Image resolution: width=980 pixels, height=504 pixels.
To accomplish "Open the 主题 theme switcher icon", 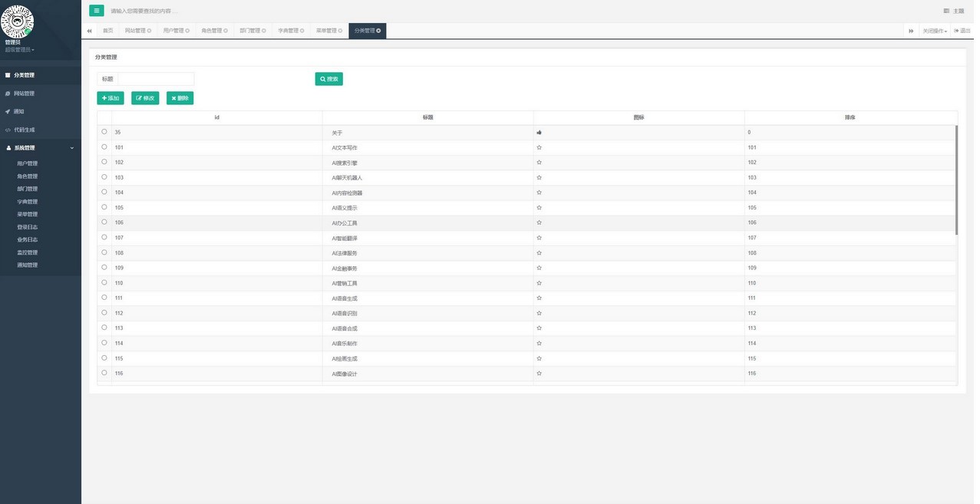I will pyautogui.click(x=946, y=11).
